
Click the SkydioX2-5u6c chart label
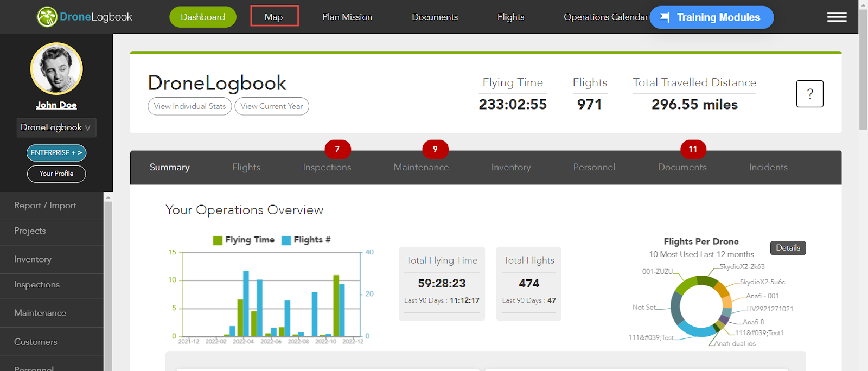[x=762, y=282]
